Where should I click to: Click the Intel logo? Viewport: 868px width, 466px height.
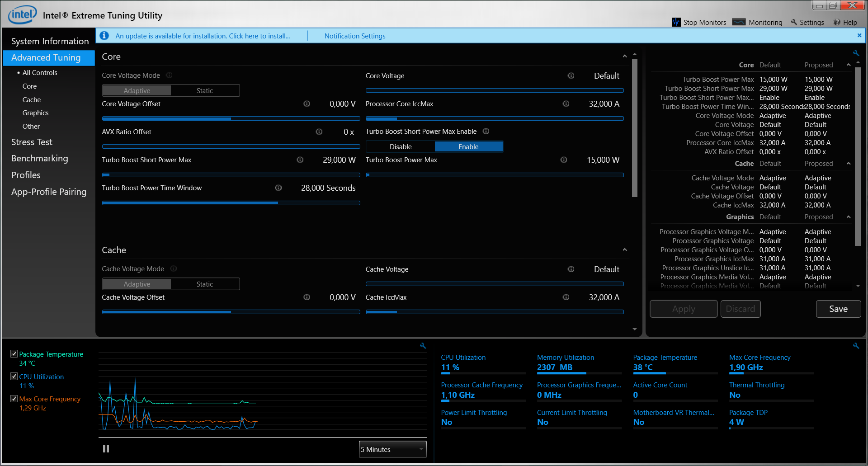pyautogui.click(x=22, y=15)
